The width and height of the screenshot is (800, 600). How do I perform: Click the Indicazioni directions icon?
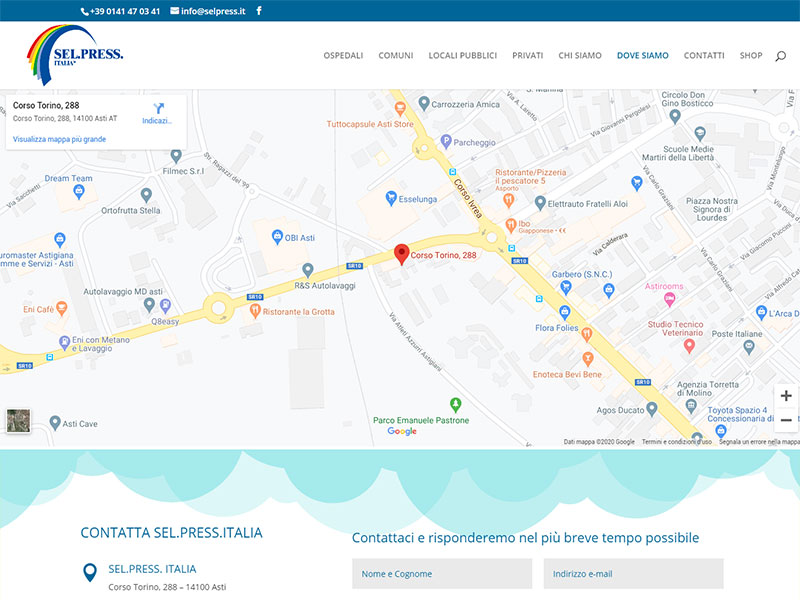(x=158, y=108)
